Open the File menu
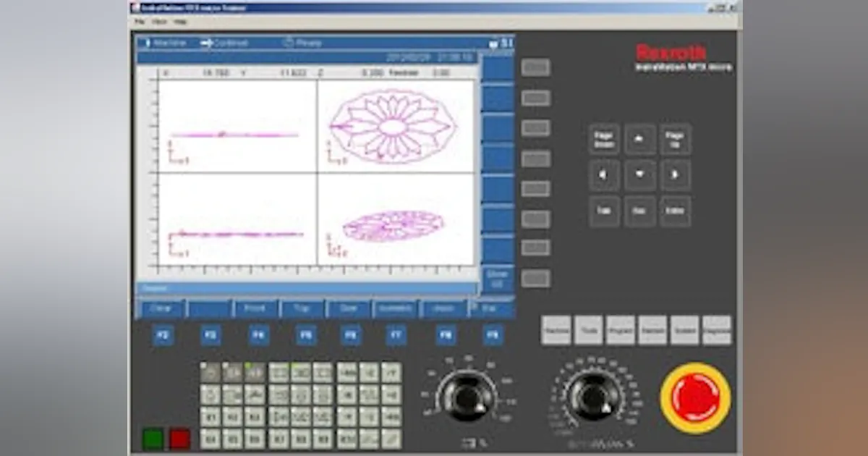The width and height of the screenshot is (868, 456). [139, 22]
